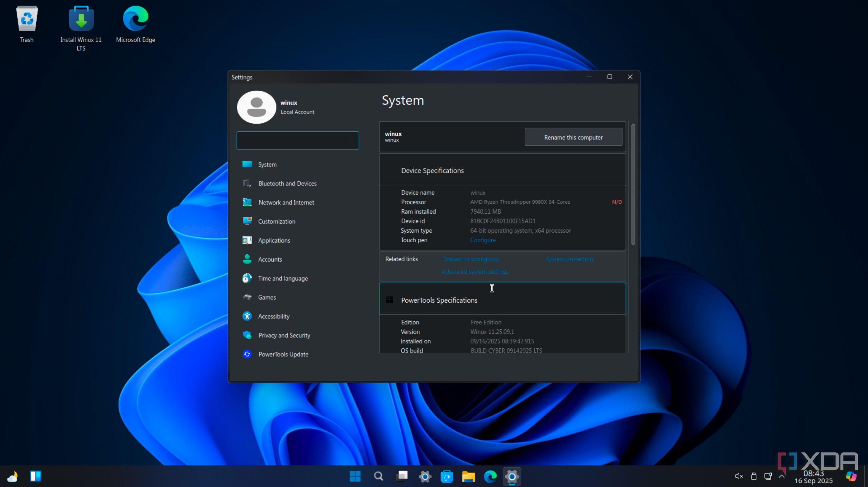Click the muted volume tray icon
The image size is (868, 487).
tap(739, 476)
